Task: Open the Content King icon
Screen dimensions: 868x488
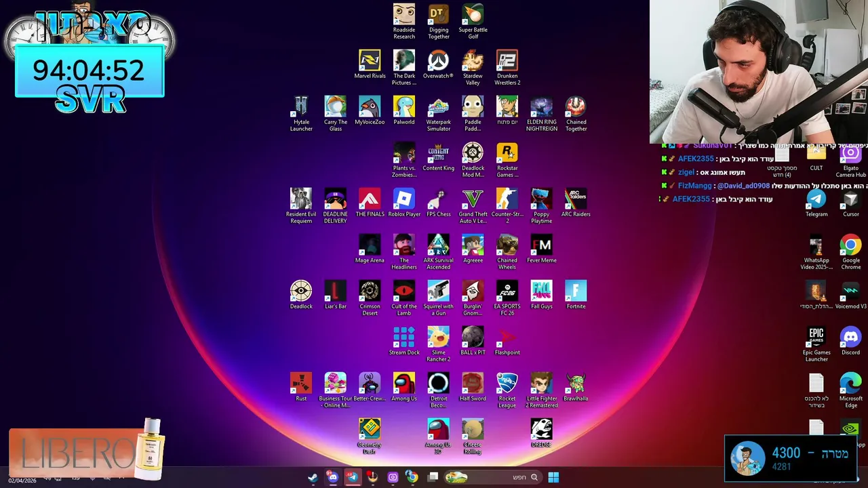Action: [x=439, y=157]
